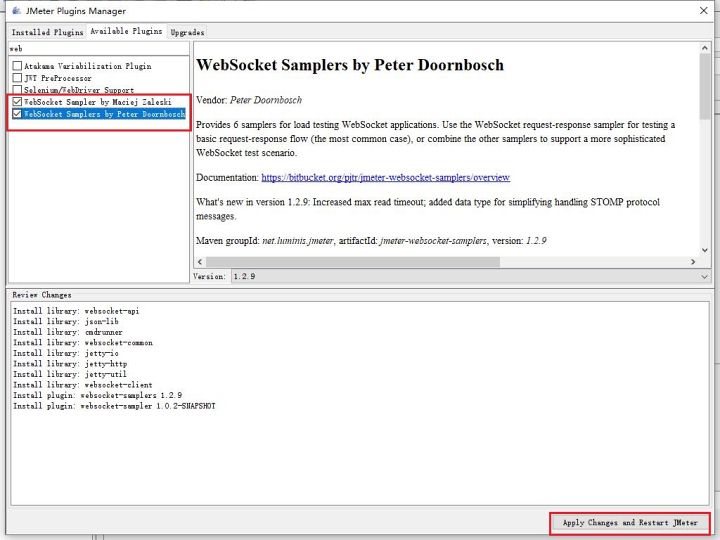Click the horizontal scroll right arrow
The width and height of the screenshot is (720, 540).
(693, 262)
